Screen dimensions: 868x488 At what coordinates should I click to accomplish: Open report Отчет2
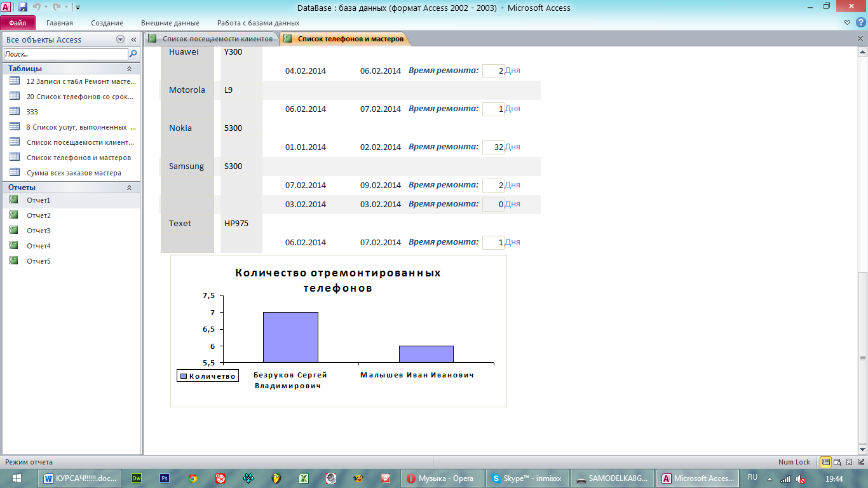point(71,215)
